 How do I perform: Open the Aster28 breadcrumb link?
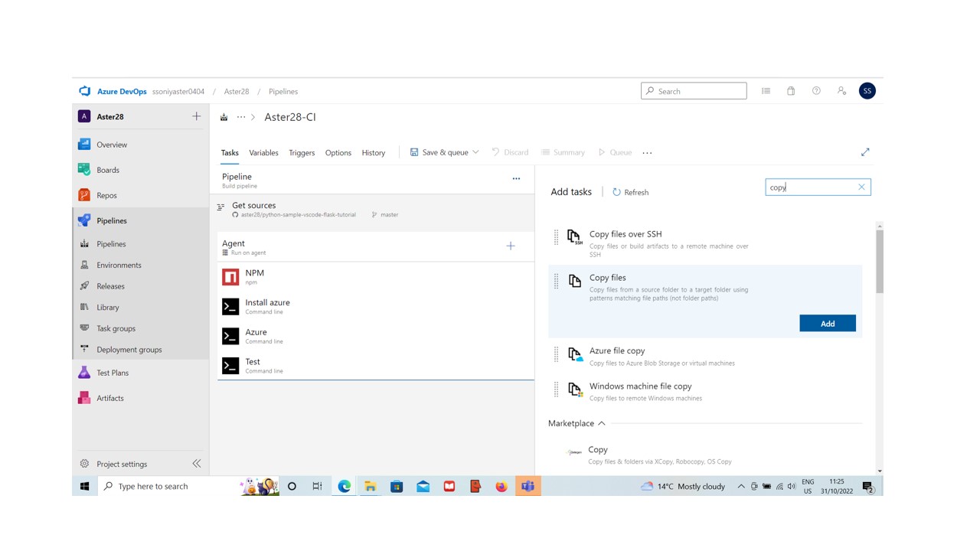point(237,92)
